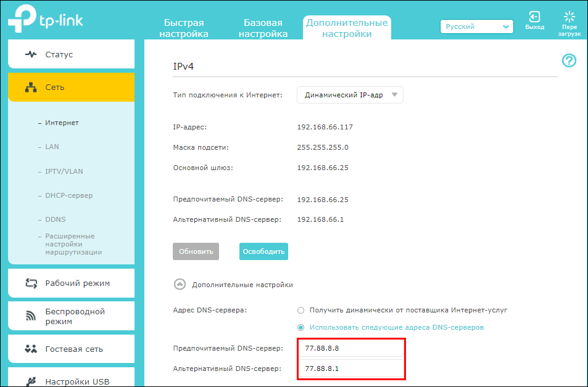
Task: Click the Выход logout icon
Action: pos(534,17)
